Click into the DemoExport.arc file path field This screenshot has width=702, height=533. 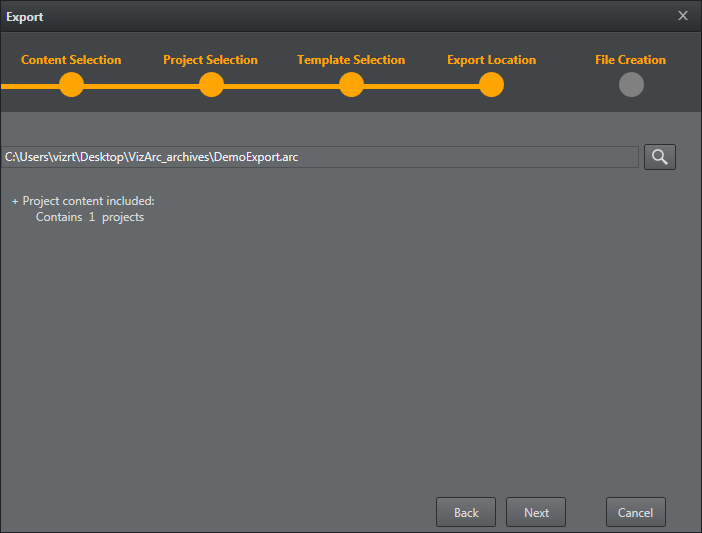[x=320, y=157]
